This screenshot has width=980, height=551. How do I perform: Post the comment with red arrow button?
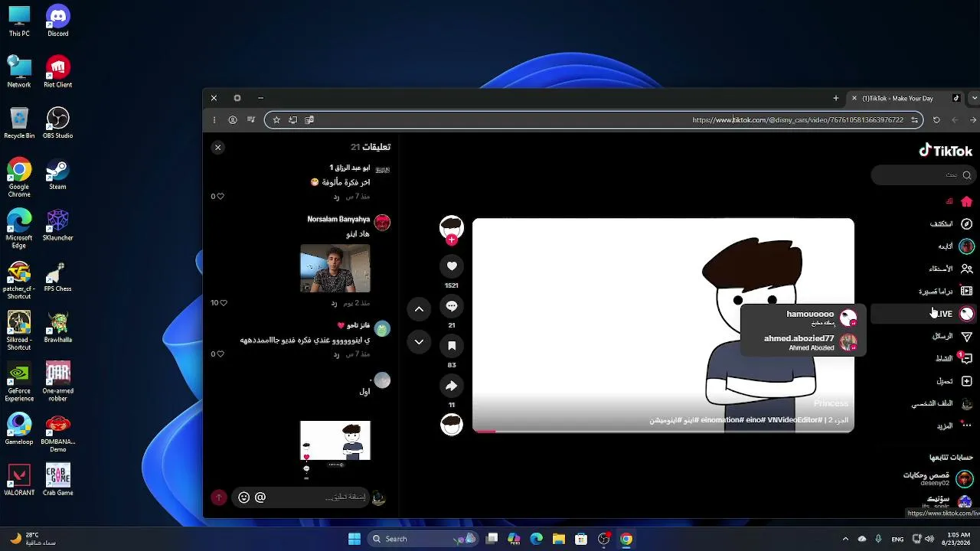point(219,497)
